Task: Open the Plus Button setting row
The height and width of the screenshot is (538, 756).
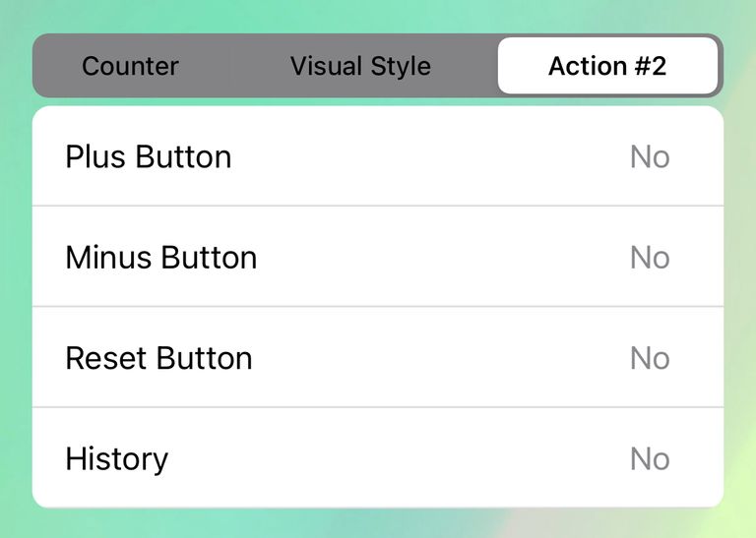Action: click(378, 156)
